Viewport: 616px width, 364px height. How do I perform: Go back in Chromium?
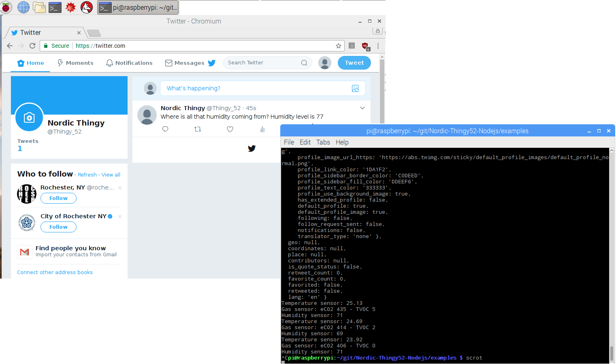[10, 46]
